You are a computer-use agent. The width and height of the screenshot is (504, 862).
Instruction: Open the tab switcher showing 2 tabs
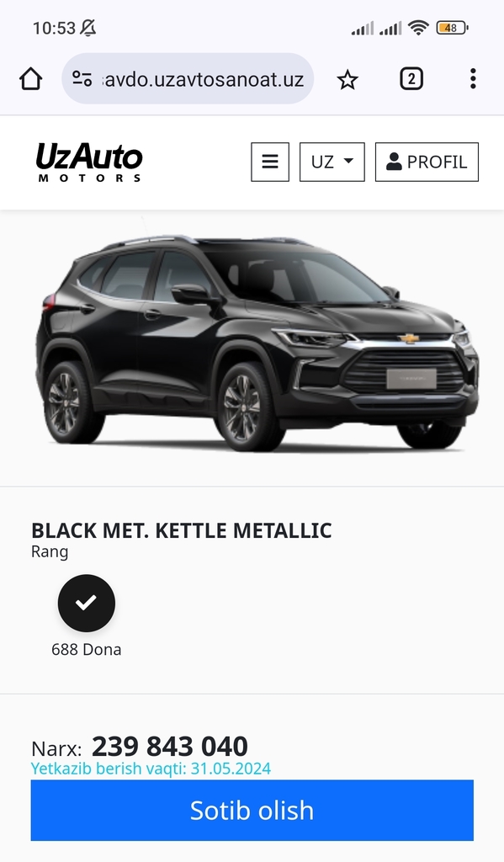pos(411,78)
